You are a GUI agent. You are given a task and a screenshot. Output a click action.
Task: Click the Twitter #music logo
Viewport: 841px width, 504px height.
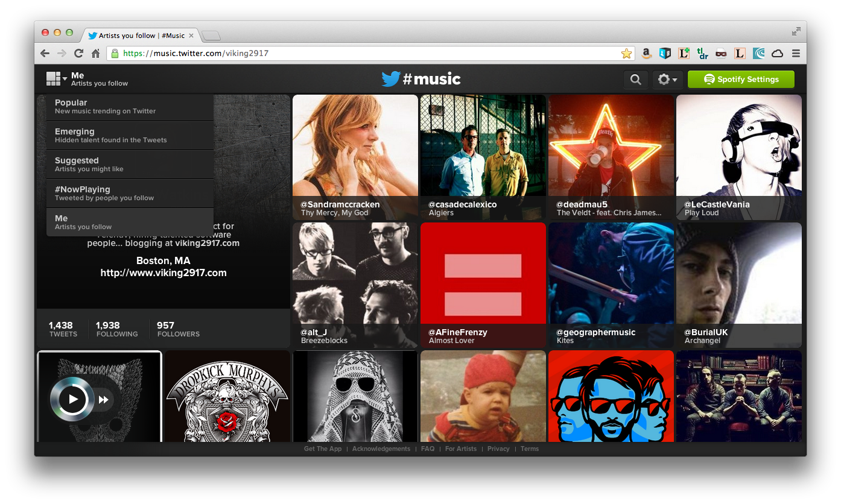(x=420, y=79)
